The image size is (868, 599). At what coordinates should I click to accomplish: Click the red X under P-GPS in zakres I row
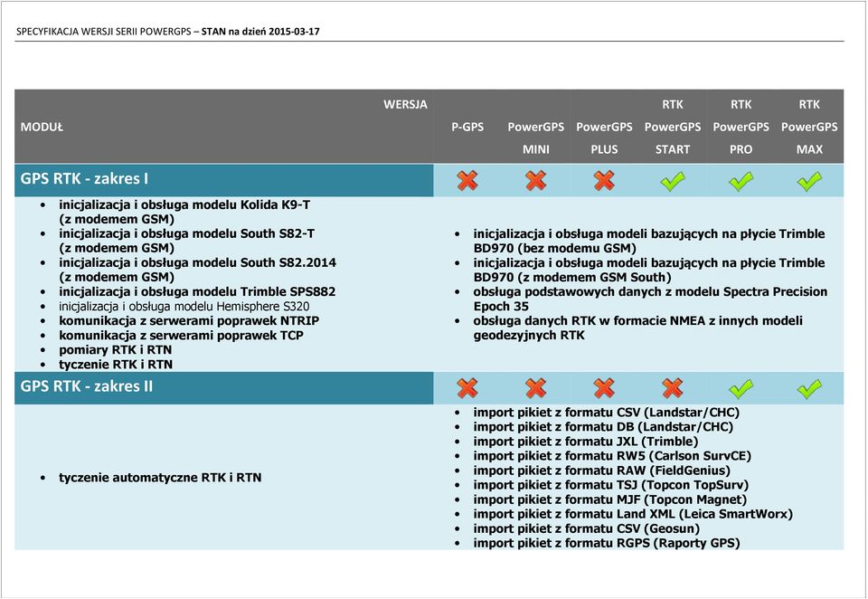click(467, 181)
